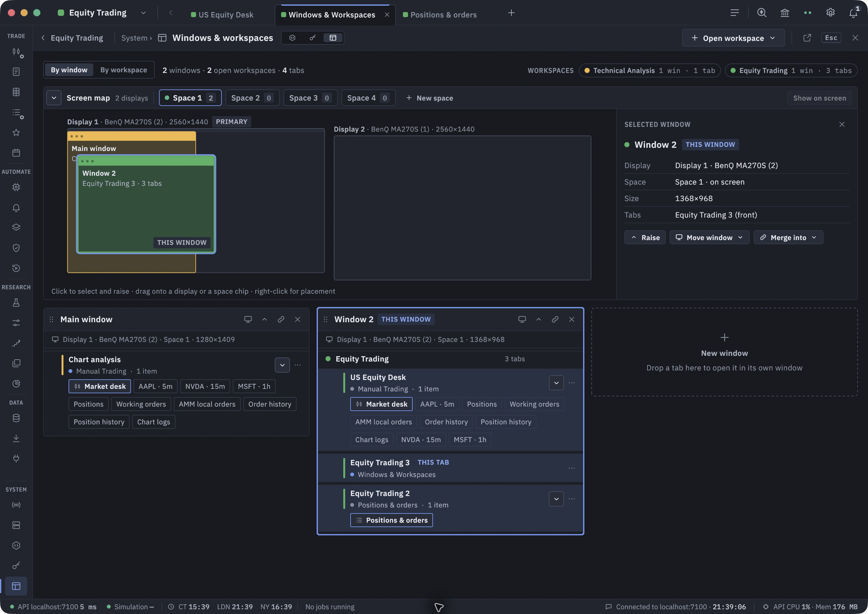Click the Raise button

click(x=645, y=238)
